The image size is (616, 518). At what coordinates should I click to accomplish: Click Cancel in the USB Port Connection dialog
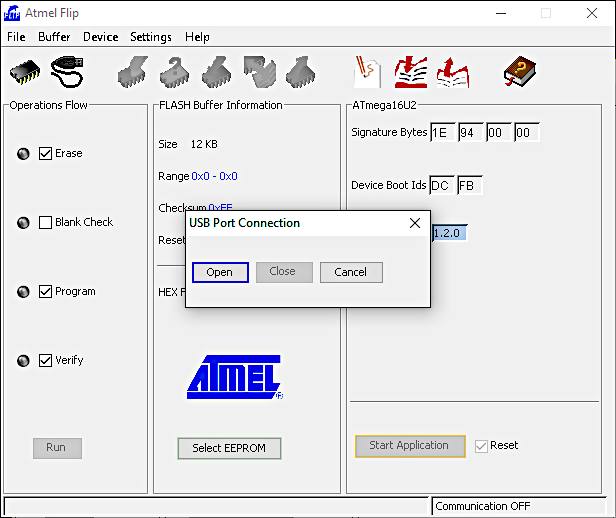pos(351,272)
